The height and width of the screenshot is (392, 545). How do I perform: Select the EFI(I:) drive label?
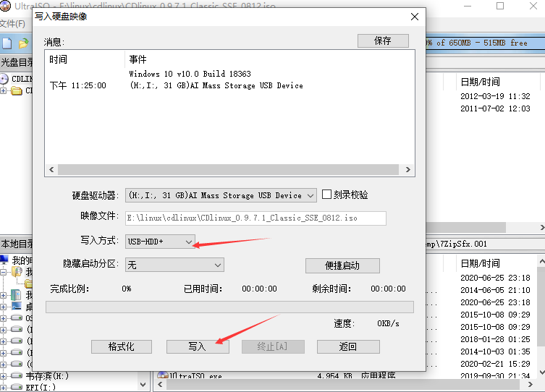click(41, 387)
